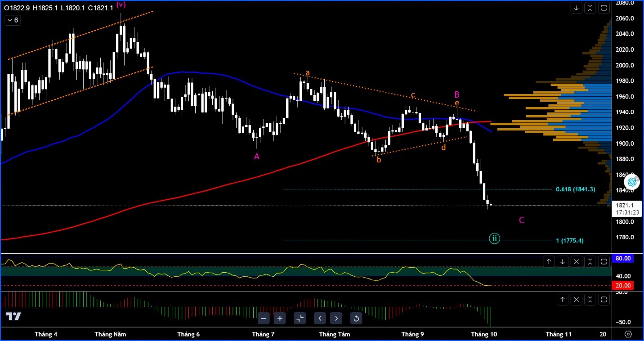The width and height of the screenshot is (644, 341).
Task: Zoom in using the plus button
Action: [280, 319]
